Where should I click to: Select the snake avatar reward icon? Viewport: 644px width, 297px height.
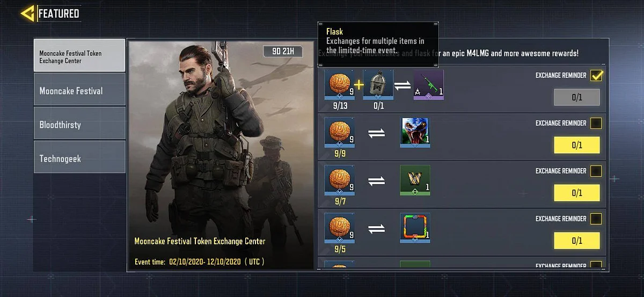[x=415, y=132]
